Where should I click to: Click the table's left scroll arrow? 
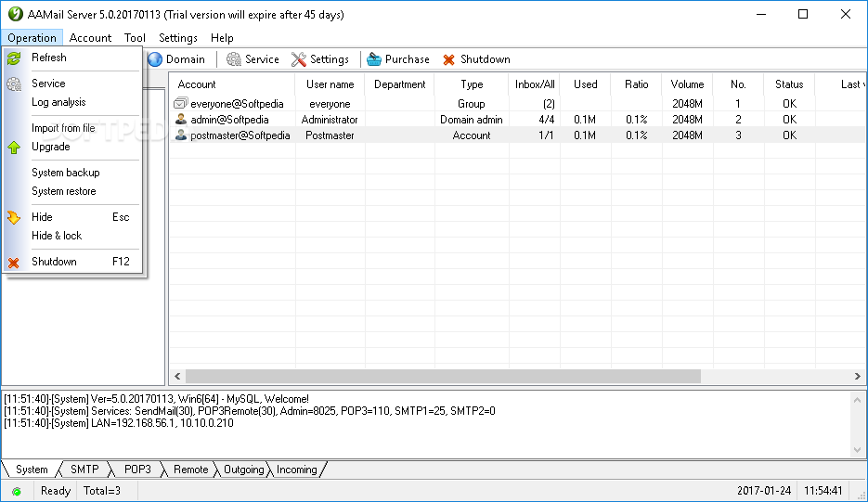[x=177, y=377]
